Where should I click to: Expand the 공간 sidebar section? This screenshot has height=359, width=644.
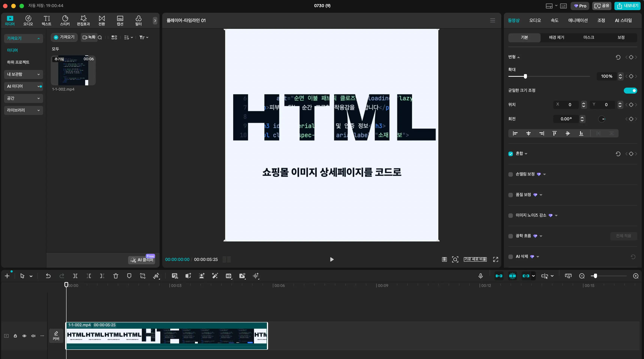tap(23, 98)
